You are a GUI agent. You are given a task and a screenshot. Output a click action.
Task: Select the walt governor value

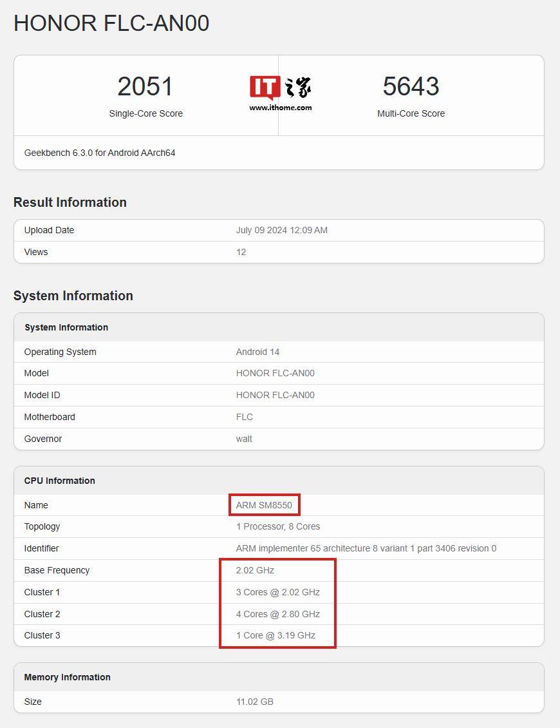click(244, 439)
